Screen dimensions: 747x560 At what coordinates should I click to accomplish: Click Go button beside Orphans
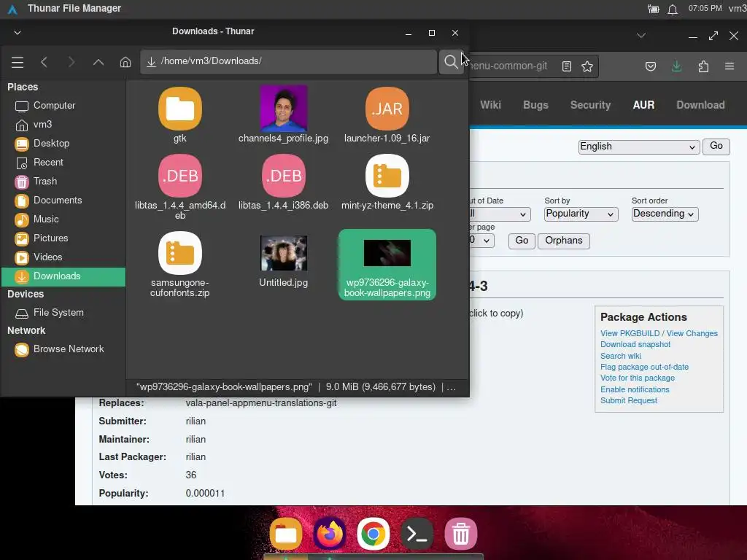point(522,241)
